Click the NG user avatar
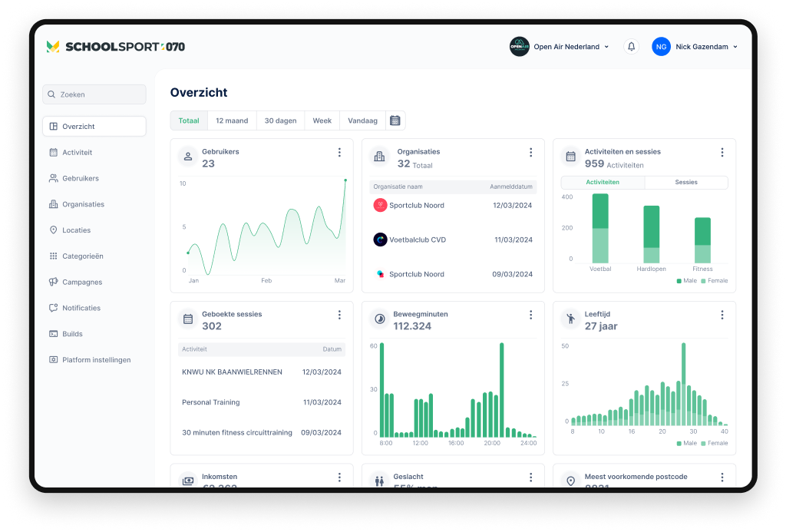The height and width of the screenshot is (532, 786). point(661,47)
